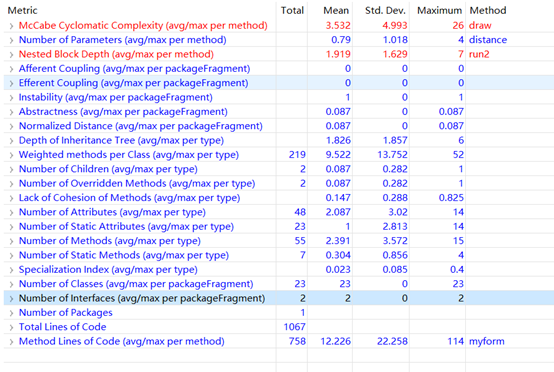554x372 pixels.
Task: Select Weighted methods per Class label
Action: click(129, 154)
